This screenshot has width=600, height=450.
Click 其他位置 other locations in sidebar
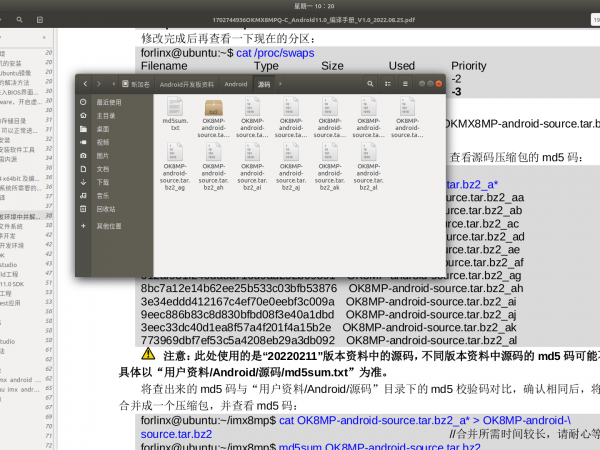coord(108,226)
